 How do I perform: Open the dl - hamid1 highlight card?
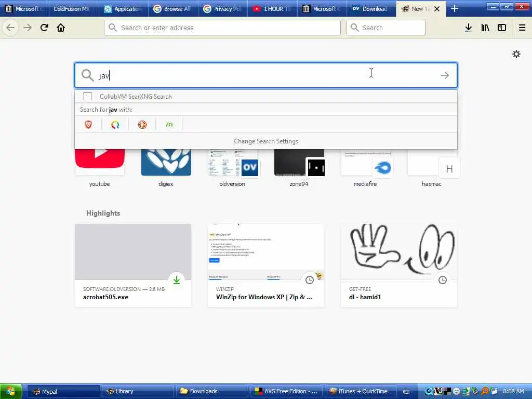399,265
